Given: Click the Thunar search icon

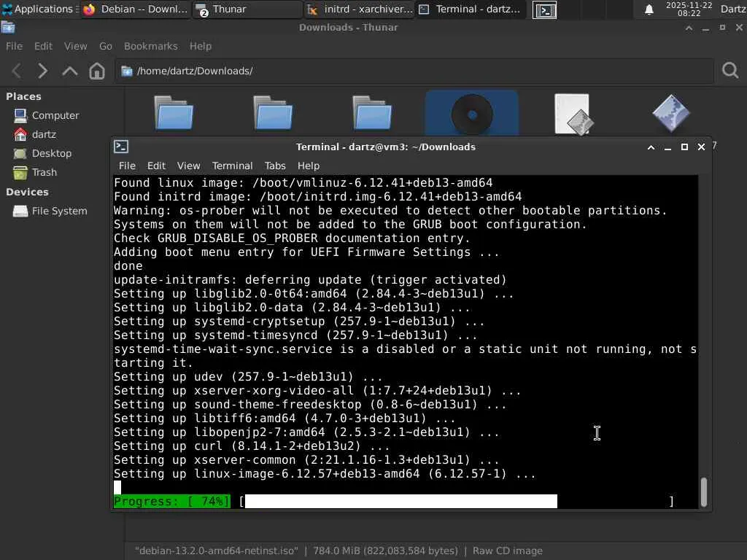Looking at the screenshot, I should 729,71.
